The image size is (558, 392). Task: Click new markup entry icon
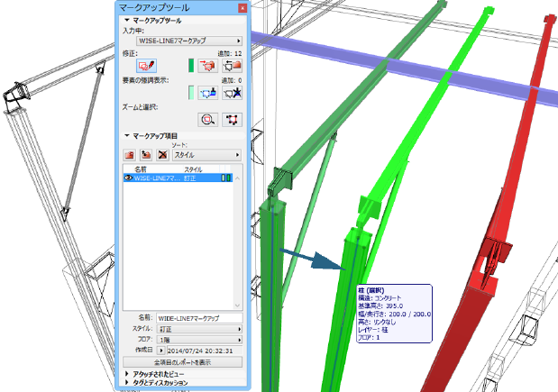(x=130, y=155)
